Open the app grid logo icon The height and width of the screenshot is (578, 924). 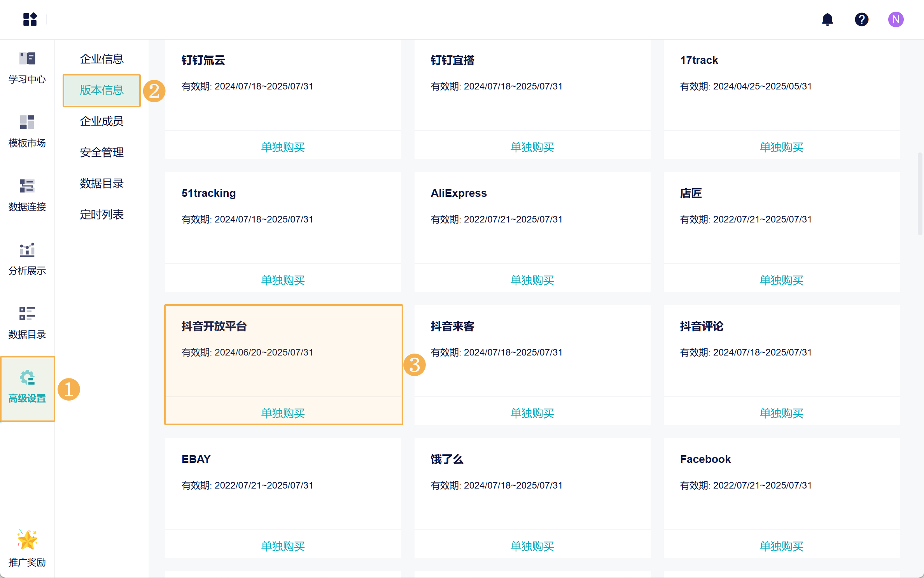(x=30, y=19)
